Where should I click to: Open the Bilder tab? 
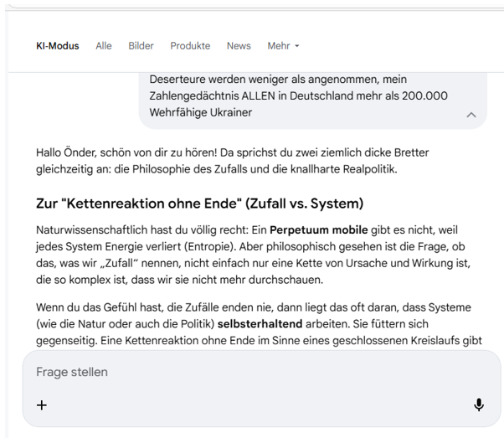coord(141,46)
